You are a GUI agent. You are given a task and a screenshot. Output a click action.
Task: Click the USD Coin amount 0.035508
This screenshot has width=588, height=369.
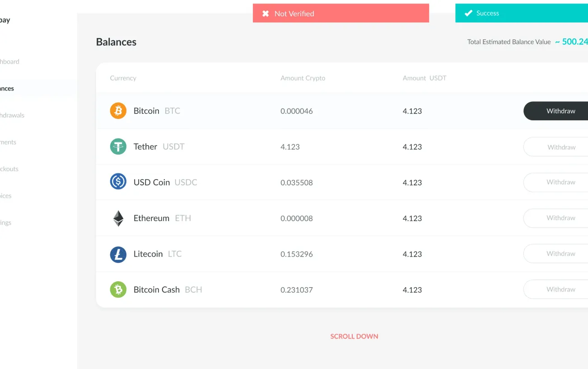tap(297, 183)
